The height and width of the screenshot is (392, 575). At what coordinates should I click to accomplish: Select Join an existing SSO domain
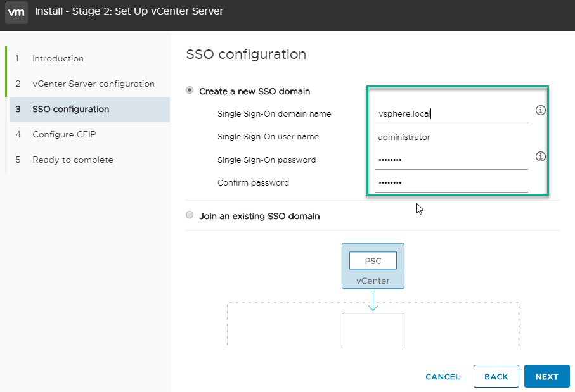point(190,216)
